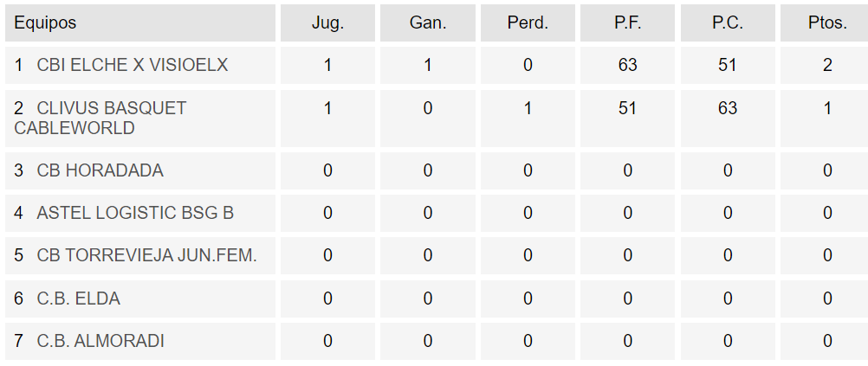Click the Gan. column header

(x=427, y=22)
